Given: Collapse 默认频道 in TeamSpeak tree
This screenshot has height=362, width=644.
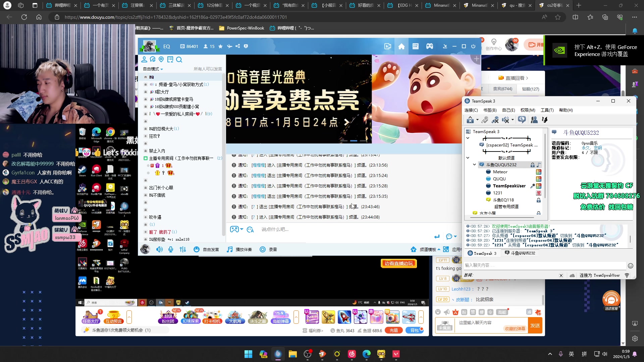Looking at the screenshot, I should (468, 158).
